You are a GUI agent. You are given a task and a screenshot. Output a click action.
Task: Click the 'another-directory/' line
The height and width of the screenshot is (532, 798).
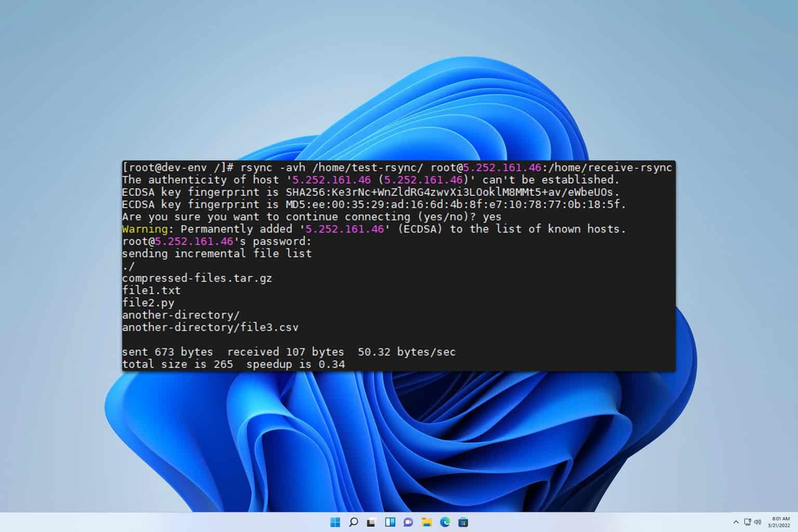pos(181,315)
